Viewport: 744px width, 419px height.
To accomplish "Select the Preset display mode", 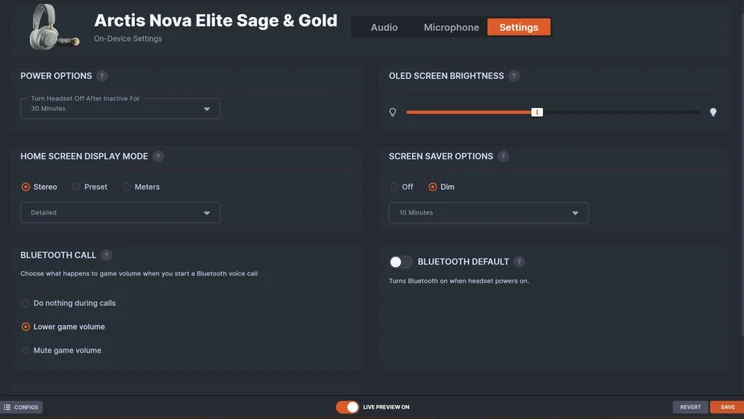I will [x=90, y=187].
